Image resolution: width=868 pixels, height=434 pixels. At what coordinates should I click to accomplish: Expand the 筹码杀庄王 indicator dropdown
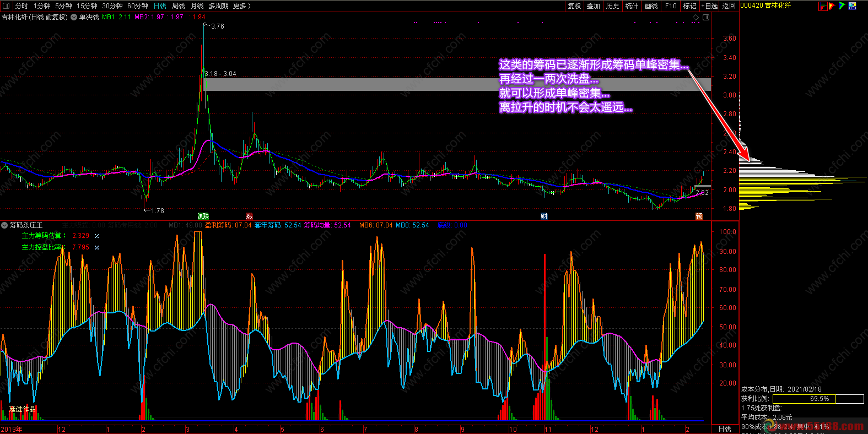(4, 225)
